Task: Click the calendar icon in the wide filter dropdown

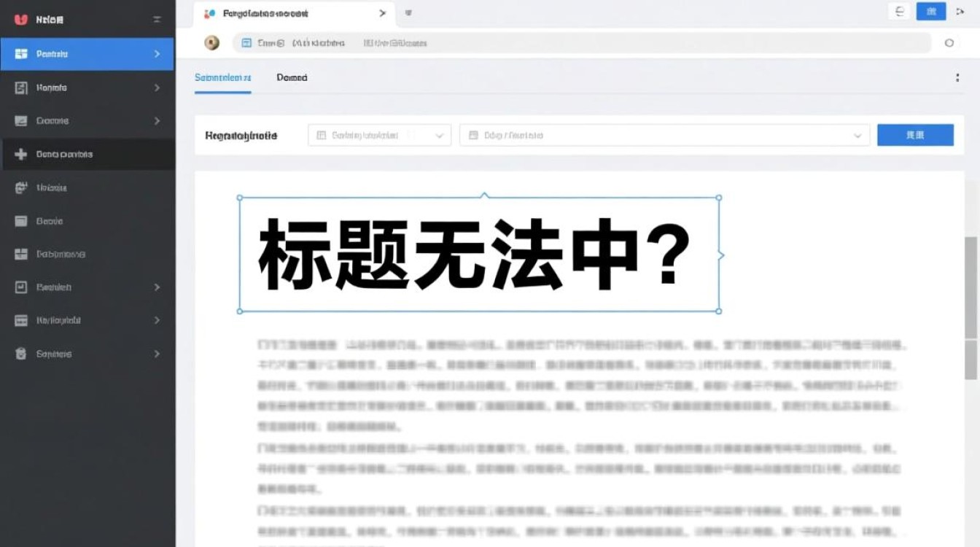Action: pos(473,136)
